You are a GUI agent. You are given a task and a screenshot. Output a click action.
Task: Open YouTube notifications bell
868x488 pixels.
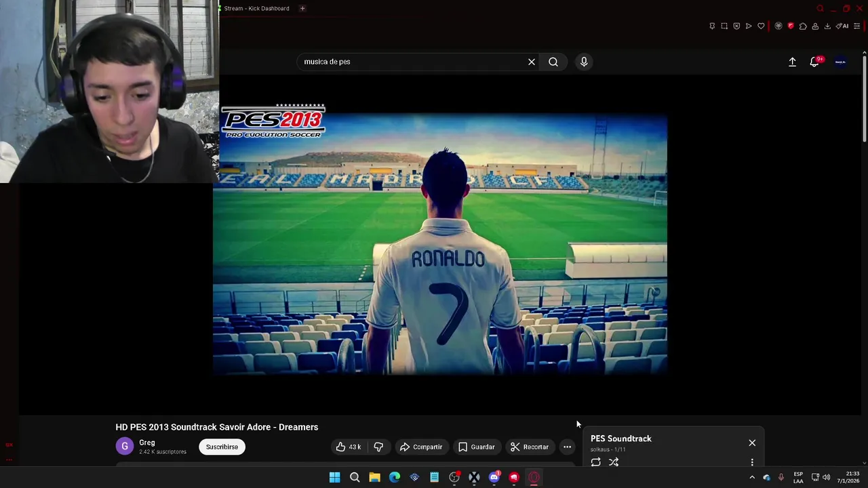pos(815,62)
